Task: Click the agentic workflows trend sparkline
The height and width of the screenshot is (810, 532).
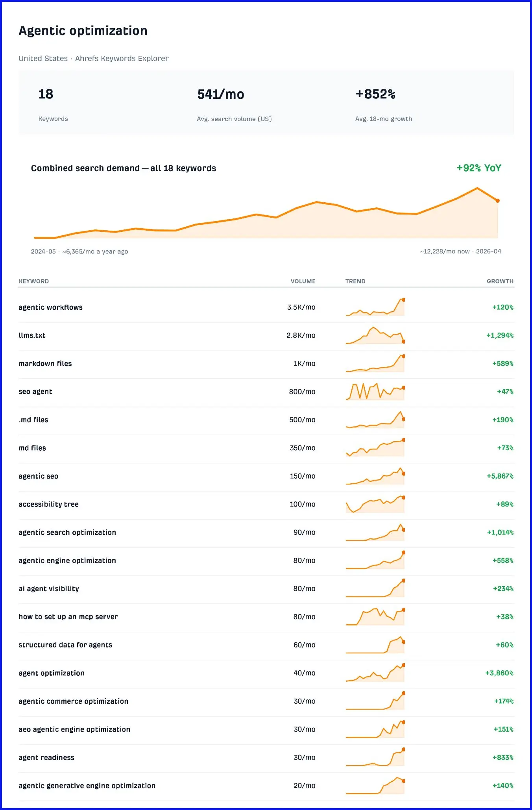Action: click(x=375, y=307)
